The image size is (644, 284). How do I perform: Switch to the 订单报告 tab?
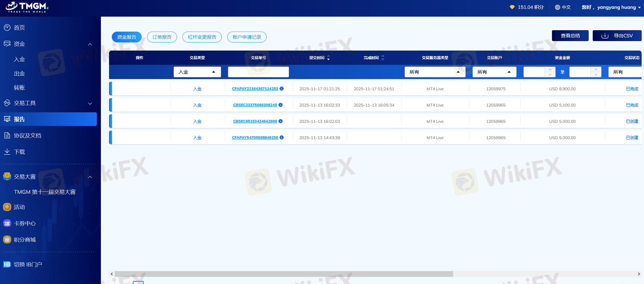tap(162, 37)
